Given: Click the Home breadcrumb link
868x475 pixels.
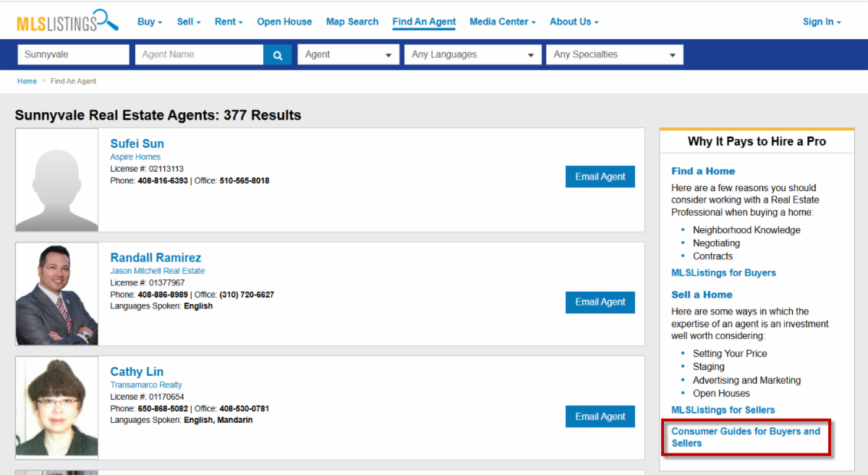Looking at the screenshot, I should 27,81.
